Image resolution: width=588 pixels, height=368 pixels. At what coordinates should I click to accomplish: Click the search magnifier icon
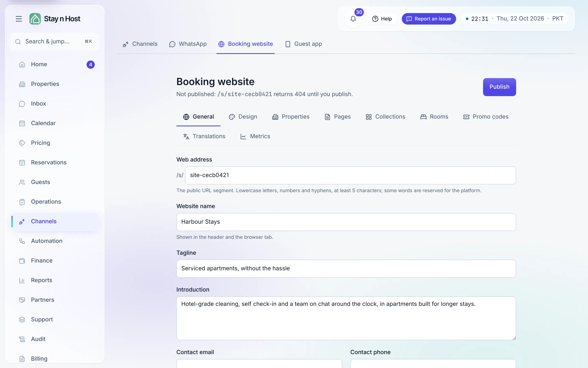pos(18,42)
